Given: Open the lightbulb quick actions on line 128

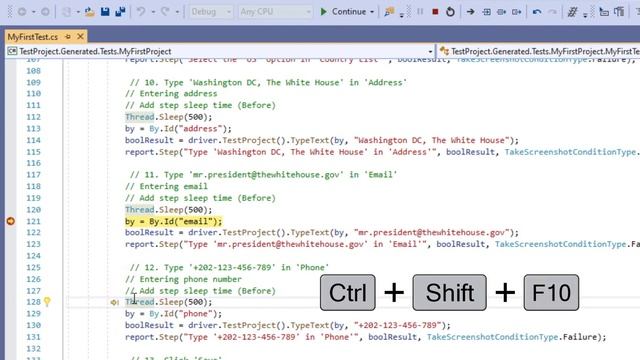Looking at the screenshot, I should [x=47, y=302].
